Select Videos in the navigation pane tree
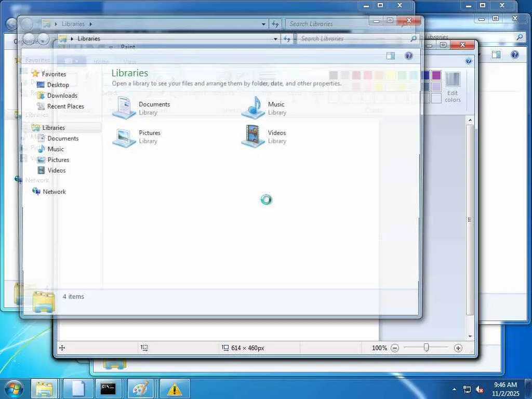Screen dimensions: 532x399 pos(56,170)
